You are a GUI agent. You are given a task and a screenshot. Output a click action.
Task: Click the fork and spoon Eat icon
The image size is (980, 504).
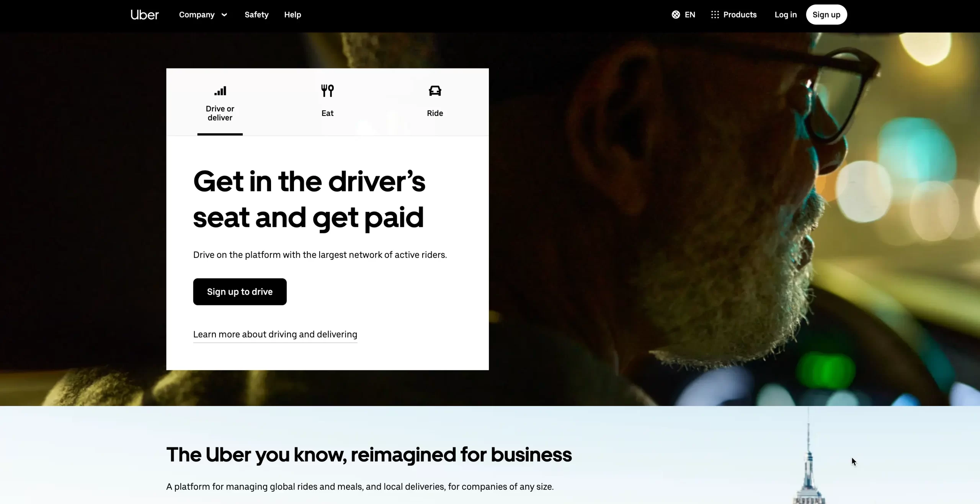pos(327,91)
